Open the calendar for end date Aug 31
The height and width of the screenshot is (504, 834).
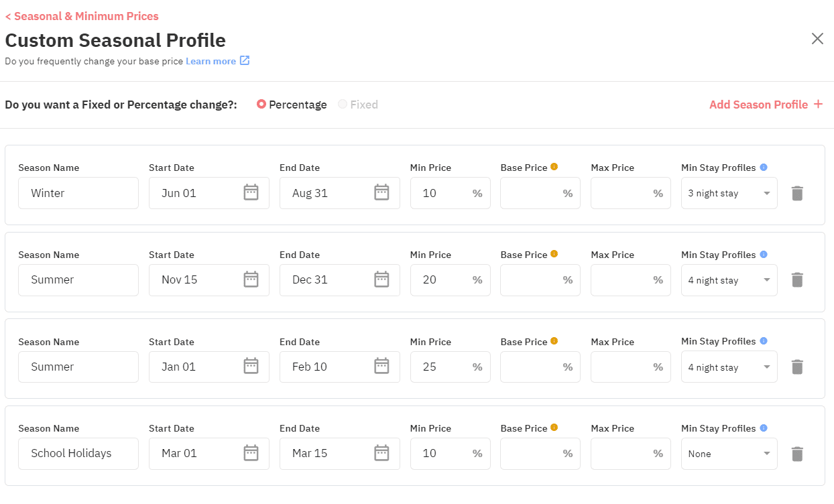click(381, 192)
